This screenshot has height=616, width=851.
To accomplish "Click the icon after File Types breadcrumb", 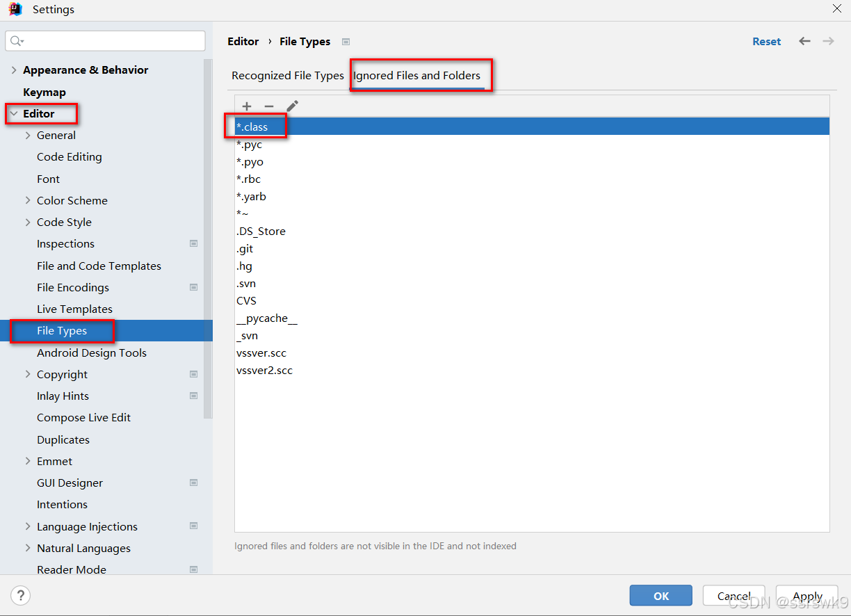I will [x=346, y=41].
